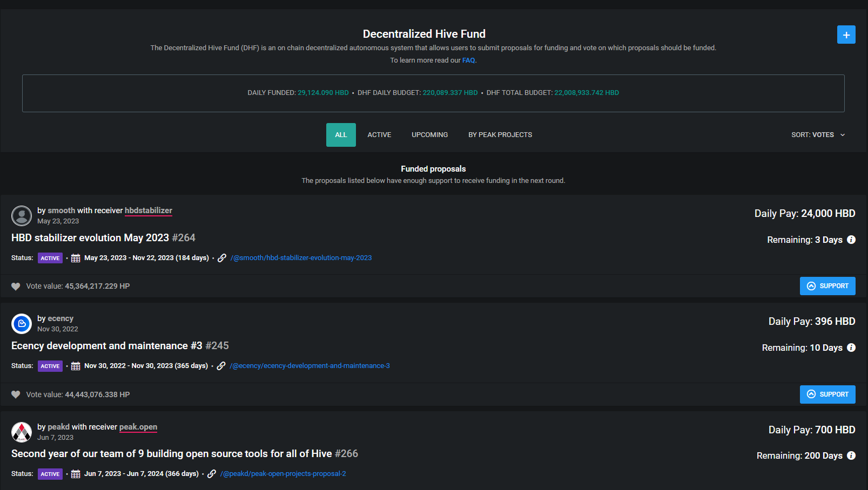This screenshot has width=868, height=490.
Task: Open the peakd avatar icon
Action: pos(22,432)
